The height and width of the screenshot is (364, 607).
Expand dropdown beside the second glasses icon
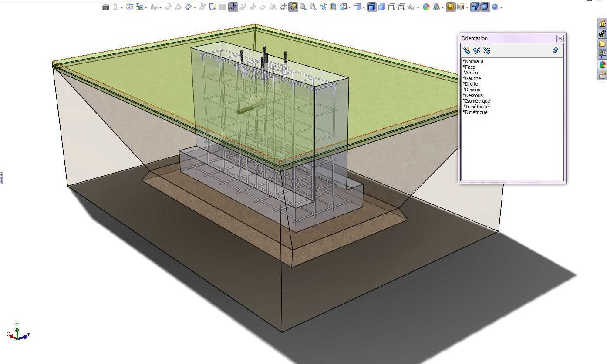418,7
